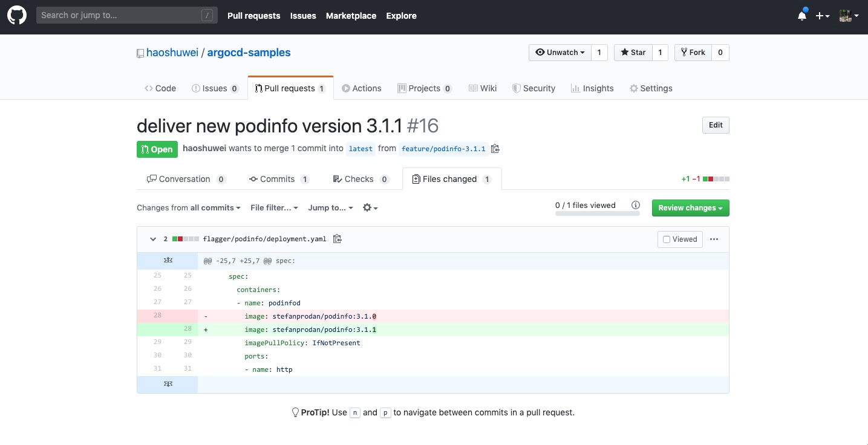Copy the head branch name with clipboard icon
The height and width of the screenshot is (445, 868).
pos(495,149)
